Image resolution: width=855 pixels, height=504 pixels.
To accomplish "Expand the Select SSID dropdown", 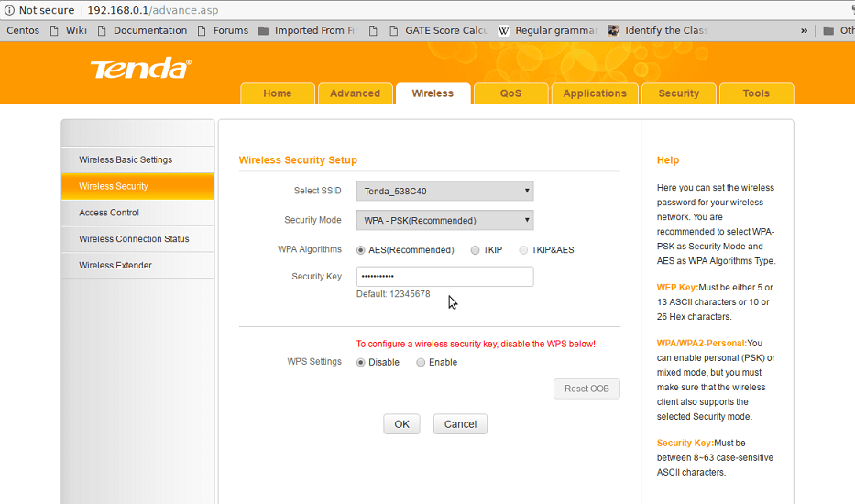I will tap(445, 191).
